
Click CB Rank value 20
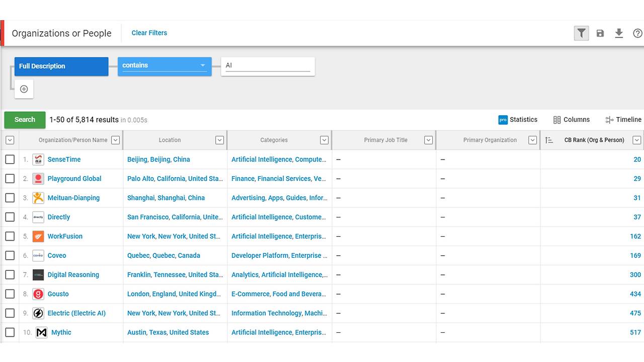[637, 160]
